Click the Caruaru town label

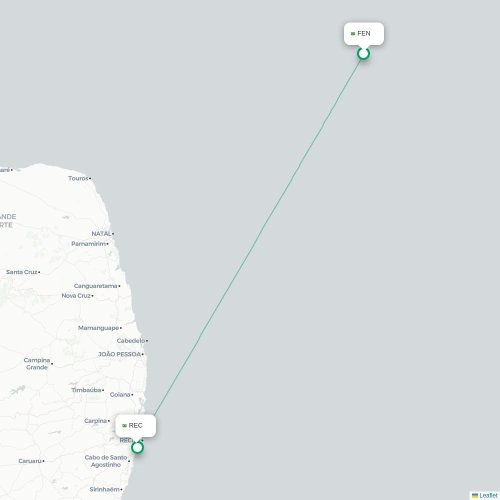click(30, 461)
